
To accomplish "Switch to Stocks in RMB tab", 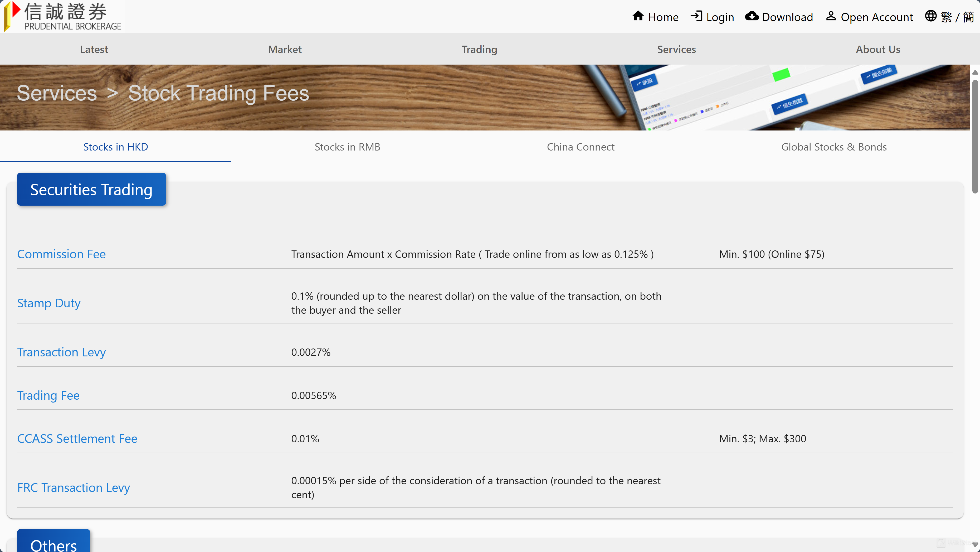I will coord(347,147).
